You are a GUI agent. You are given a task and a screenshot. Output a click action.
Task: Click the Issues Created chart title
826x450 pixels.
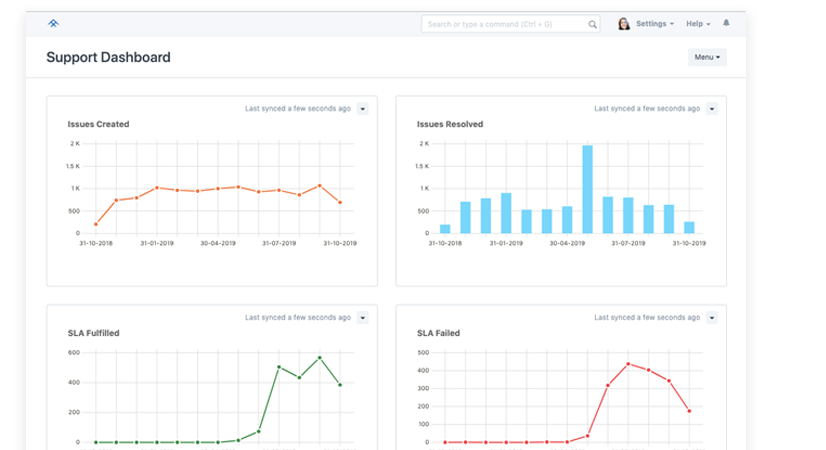tap(98, 124)
